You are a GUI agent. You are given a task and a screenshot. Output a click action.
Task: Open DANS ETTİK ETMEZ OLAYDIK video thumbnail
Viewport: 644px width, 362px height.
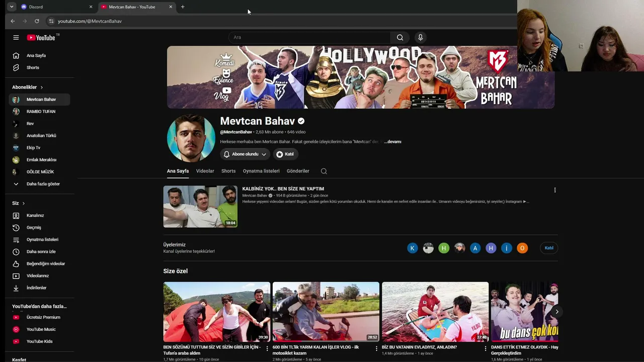524,312
